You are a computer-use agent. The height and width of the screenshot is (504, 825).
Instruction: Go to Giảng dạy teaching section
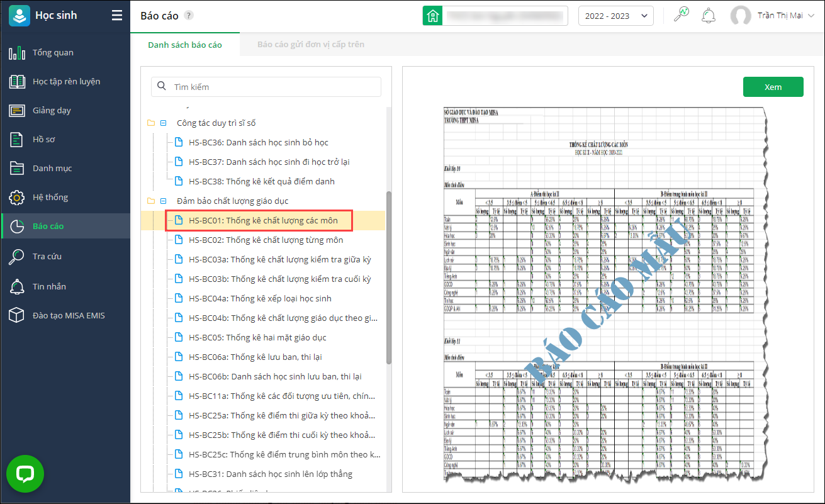coord(65,110)
